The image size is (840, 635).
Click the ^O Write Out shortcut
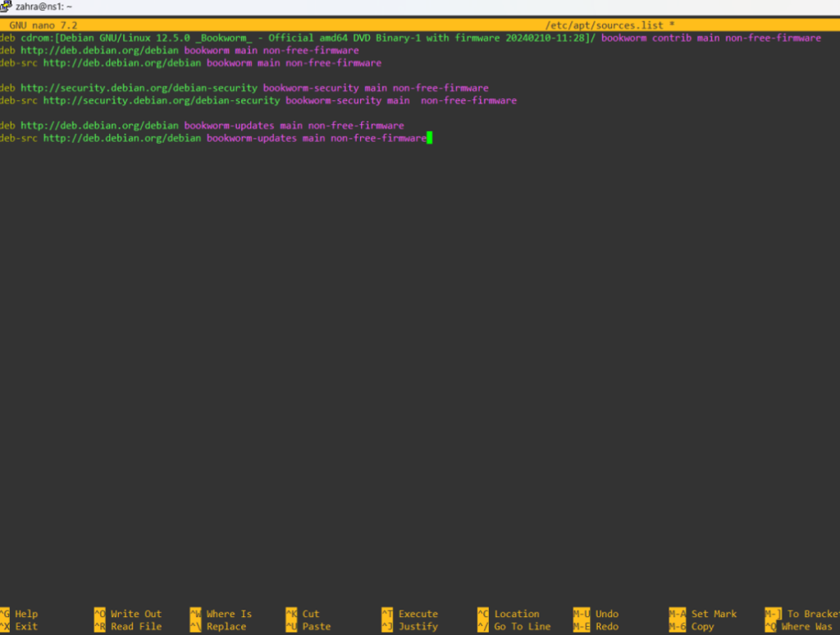tap(127, 614)
